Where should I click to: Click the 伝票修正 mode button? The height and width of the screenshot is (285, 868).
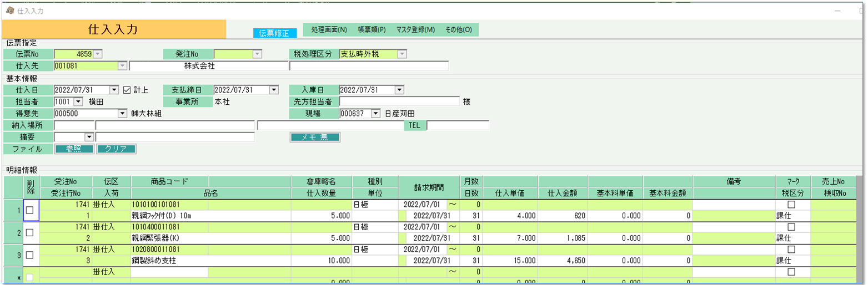tap(274, 33)
